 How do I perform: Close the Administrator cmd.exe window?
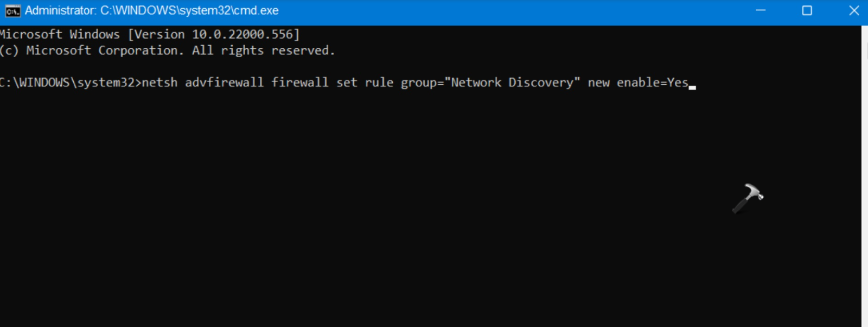(x=854, y=11)
